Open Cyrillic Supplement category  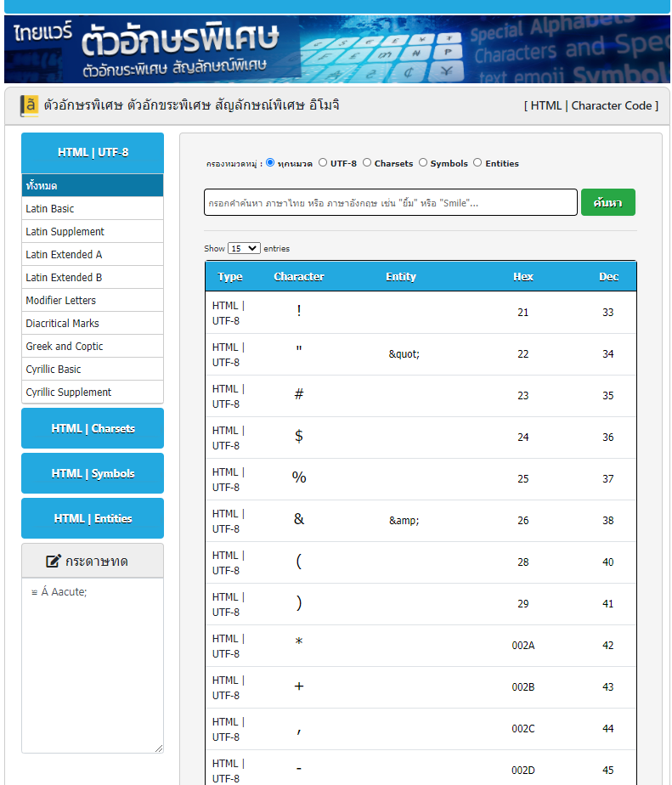pos(93,392)
